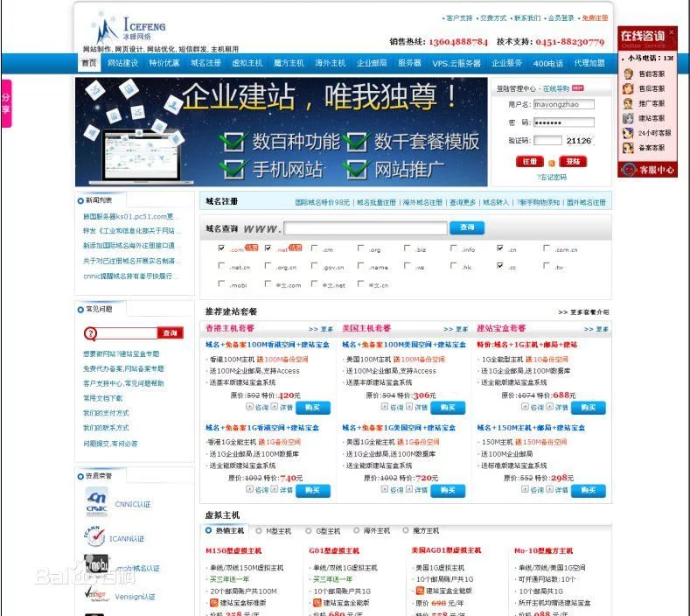This screenshot has height=616, width=690.
Task: Click the 建站客服 avatar icon
Action: 629,118
